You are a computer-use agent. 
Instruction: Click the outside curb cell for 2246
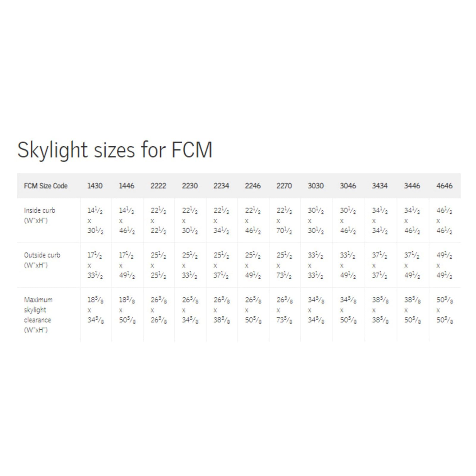[253, 265]
